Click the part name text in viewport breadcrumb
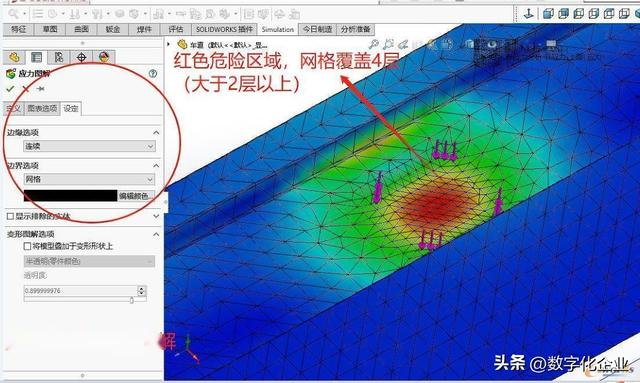Screen dimensions: 640x383 tap(229, 45)
